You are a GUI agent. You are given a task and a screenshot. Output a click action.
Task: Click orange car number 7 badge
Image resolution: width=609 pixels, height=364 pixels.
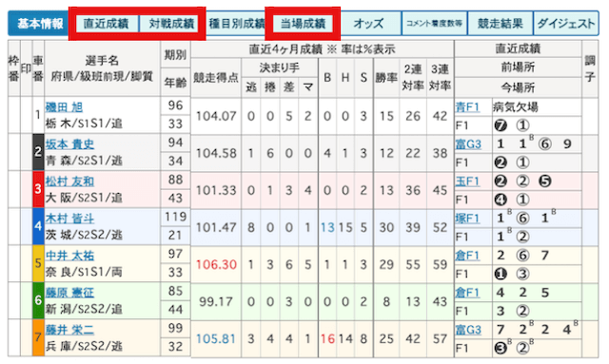38,337
